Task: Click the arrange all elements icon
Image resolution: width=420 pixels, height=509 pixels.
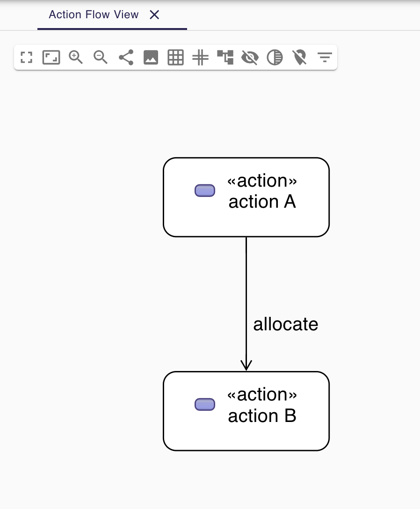Action: coord(225,57)
